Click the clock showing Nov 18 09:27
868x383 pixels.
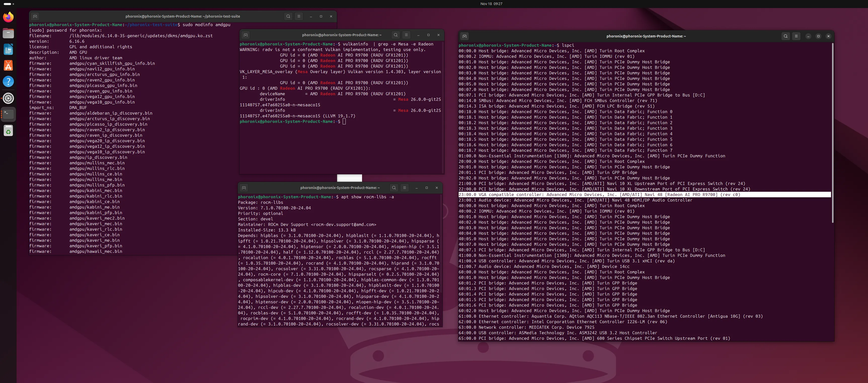click(491, 4)
